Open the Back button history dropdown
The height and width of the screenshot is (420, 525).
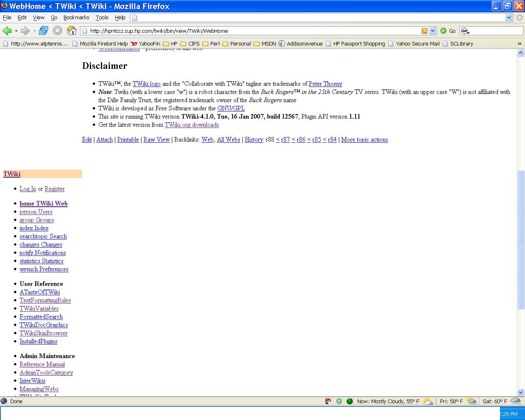click(16, 31)
